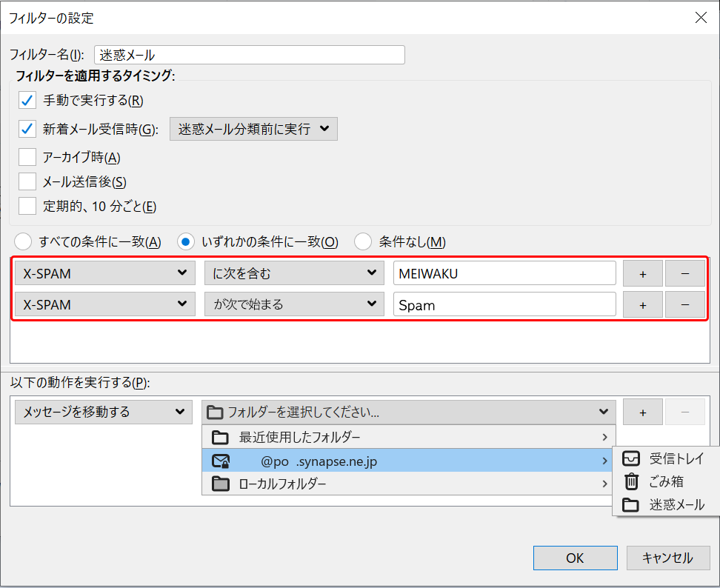This screenshot has width=720, height=588.
Task: Close the フィルターの設定 dialog
Action: [x=701, y=18]
